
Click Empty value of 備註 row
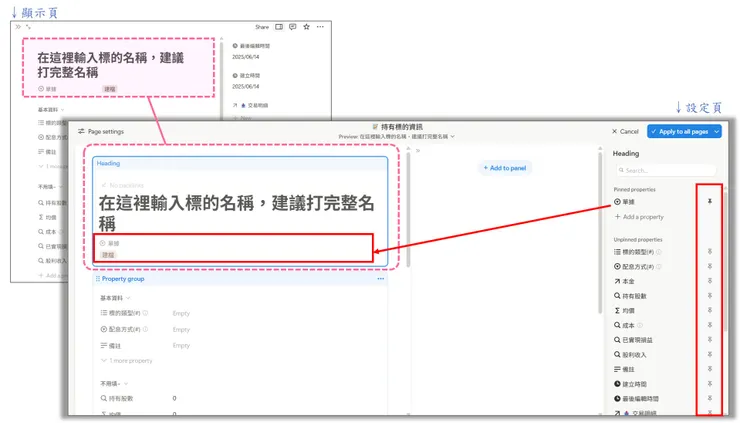click(x=181, y=346)
